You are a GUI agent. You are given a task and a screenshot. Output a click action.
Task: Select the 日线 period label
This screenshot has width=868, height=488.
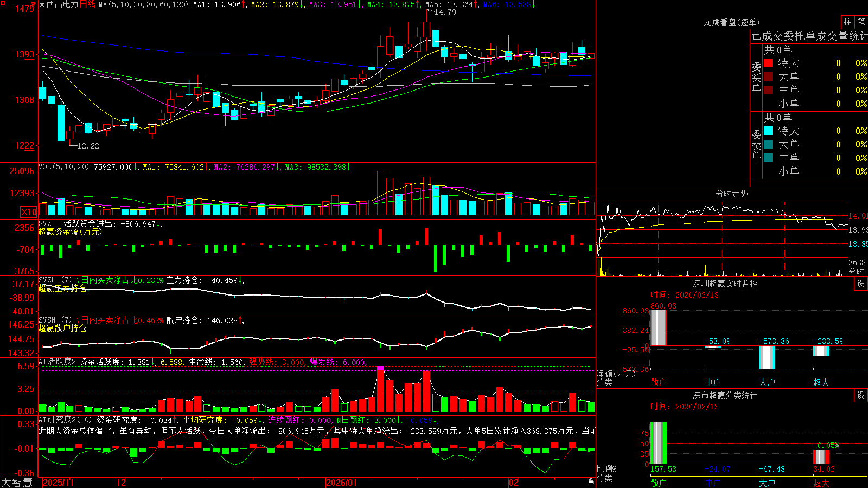[87, 4]
